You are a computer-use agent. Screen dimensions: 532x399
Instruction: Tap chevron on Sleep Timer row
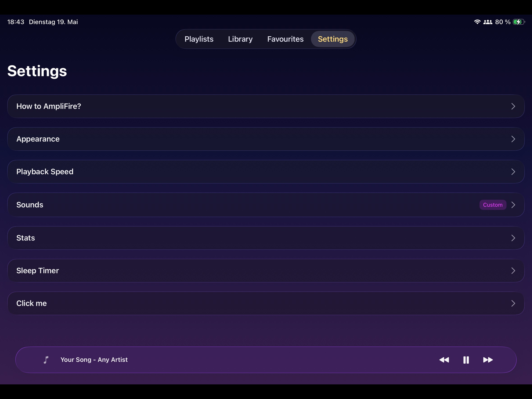pos(513,270)
